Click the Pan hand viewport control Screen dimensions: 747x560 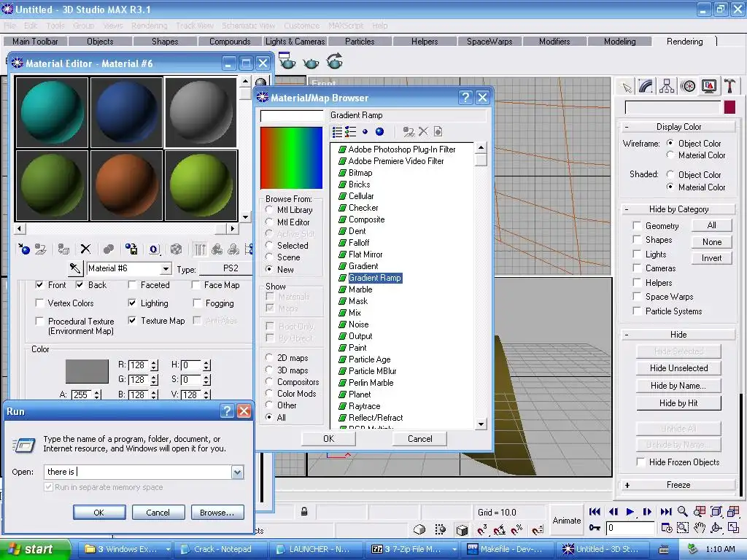pos(699,528)
